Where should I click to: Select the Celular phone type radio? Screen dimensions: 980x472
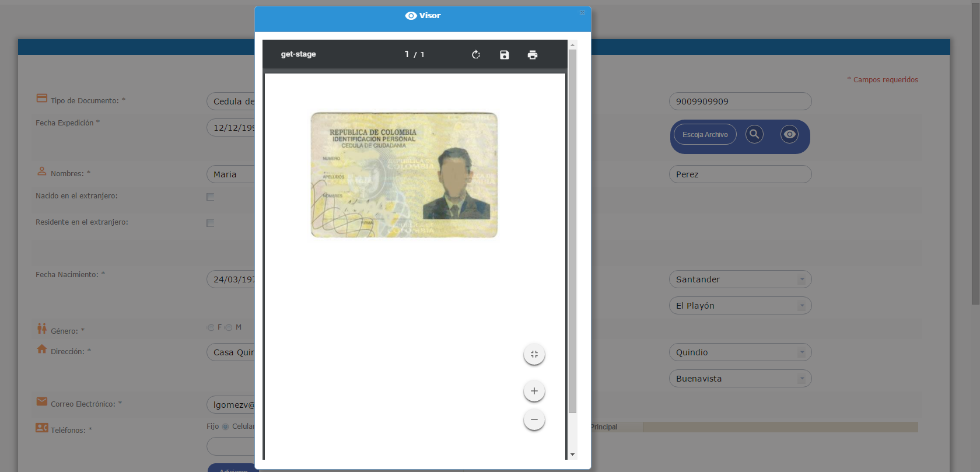[226, 426]
